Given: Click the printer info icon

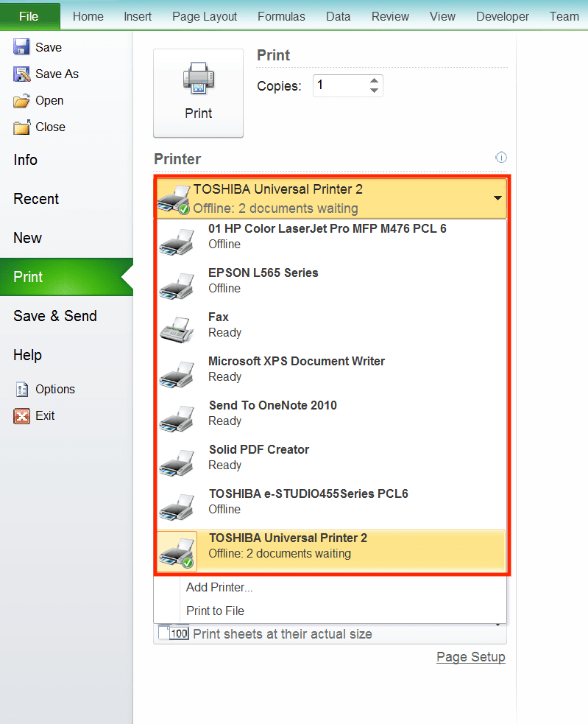Looking at the screenshot, I should click(500, 158).
